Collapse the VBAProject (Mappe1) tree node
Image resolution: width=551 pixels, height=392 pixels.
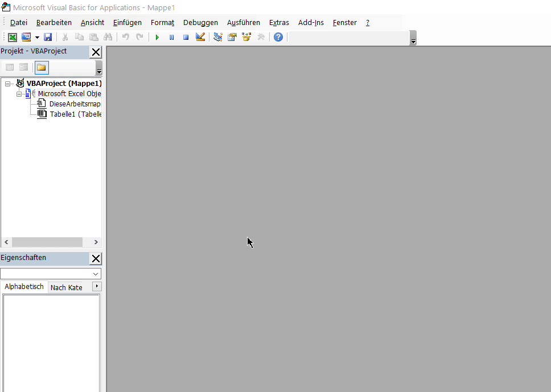(x=8, y=84)
